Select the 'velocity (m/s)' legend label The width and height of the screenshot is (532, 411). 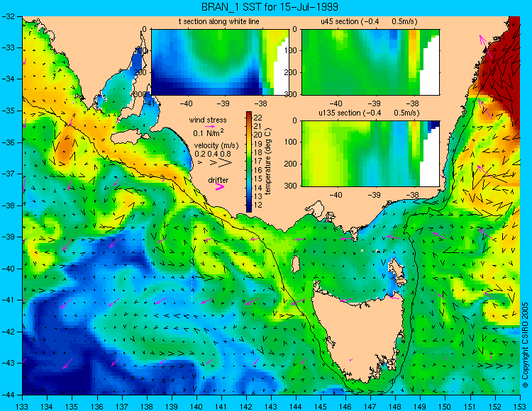click(x=216, y=146)
